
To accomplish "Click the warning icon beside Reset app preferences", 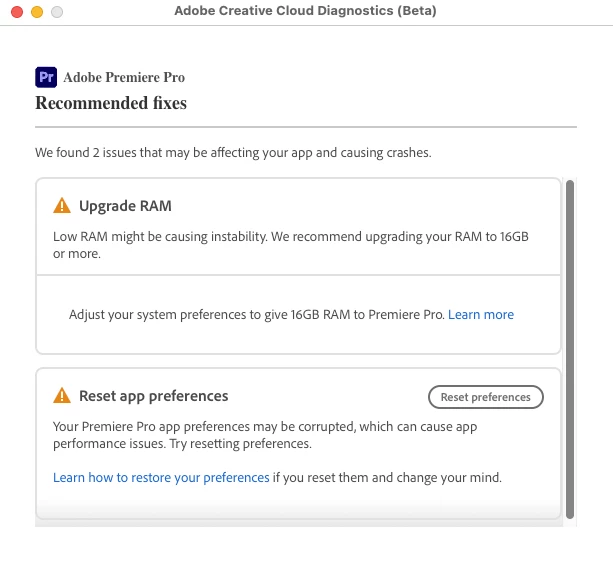I will pos(62,396).
